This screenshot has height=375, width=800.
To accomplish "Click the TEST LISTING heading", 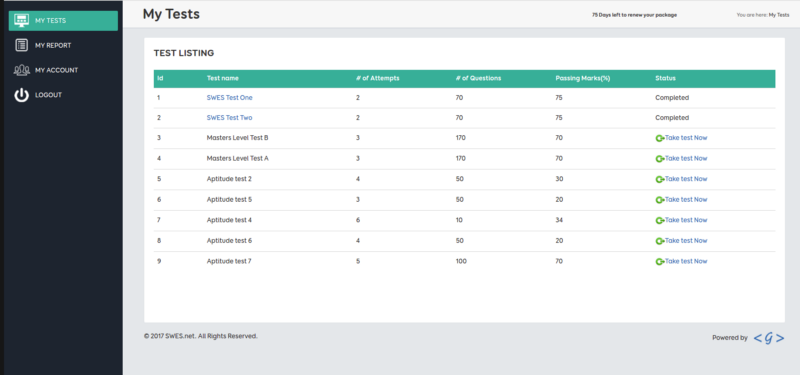I will click(x=184, y=53).
